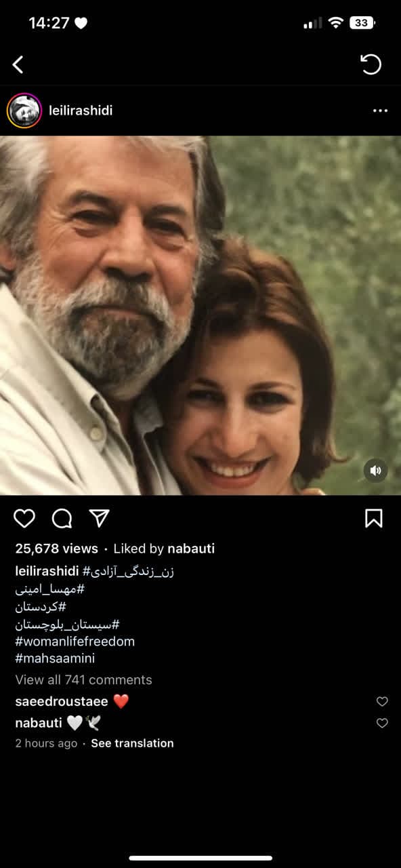The height and width of the screenshot is (868, 401).
Task: Tap the refresh icon at top right
Action: tap(371, 64)
